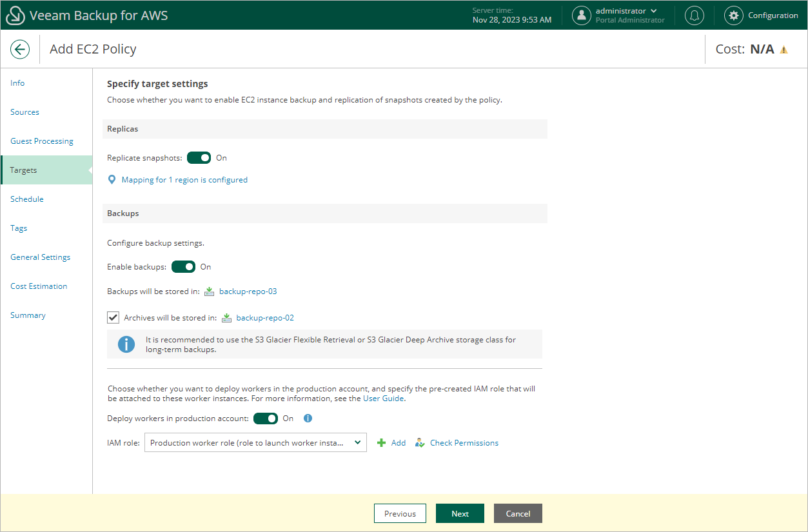Click the green plus Add icon
This screenshot has width=808, height=532.
click(381, 443)
